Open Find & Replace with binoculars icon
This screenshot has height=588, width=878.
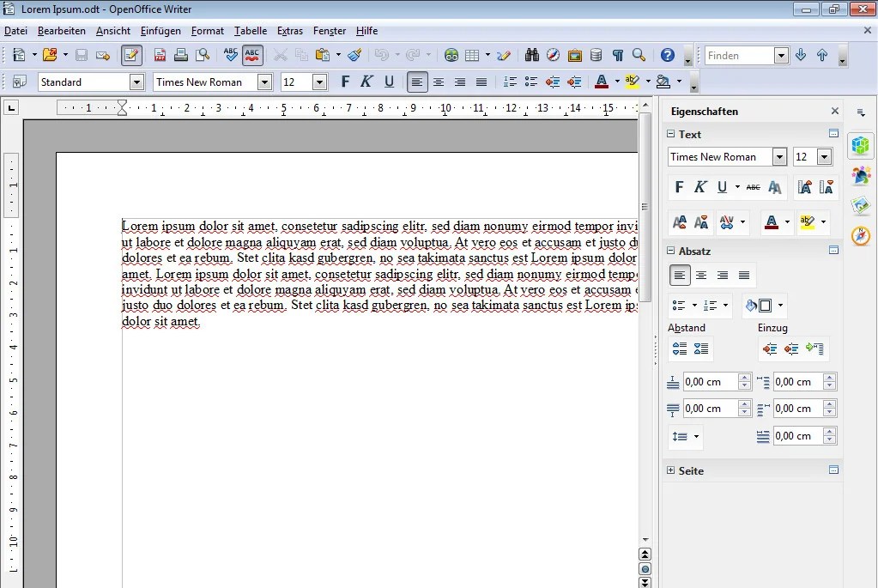click(532, 54)
